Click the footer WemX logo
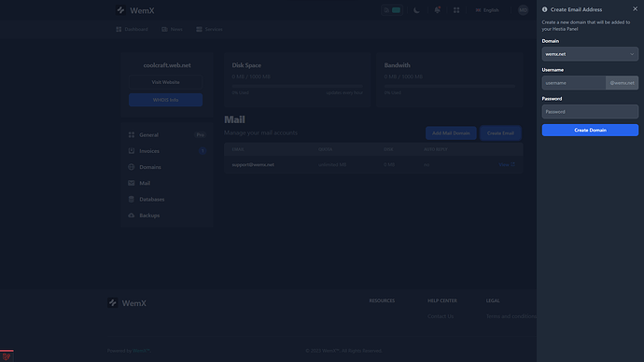The image size is (644, 362). click(127, 303)
